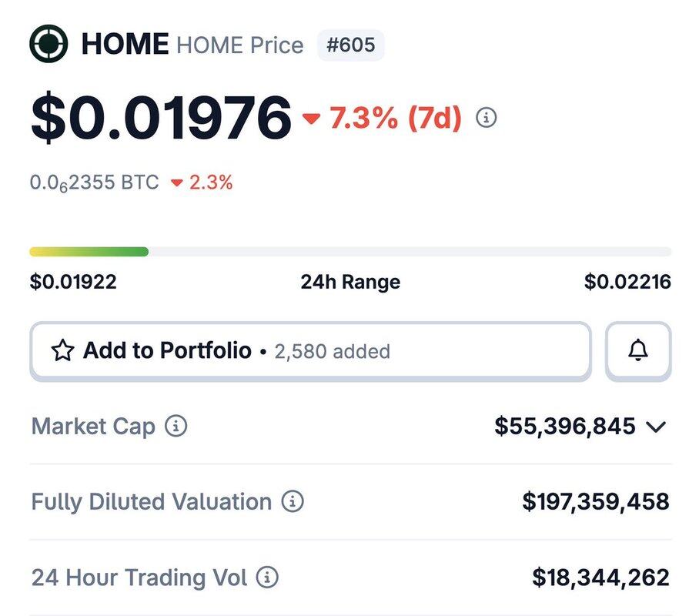Image resolution: width=699 pixels, height=616 pixels.
Task: Click the 0.0₆2355 BTC price text
Action: 94,182
